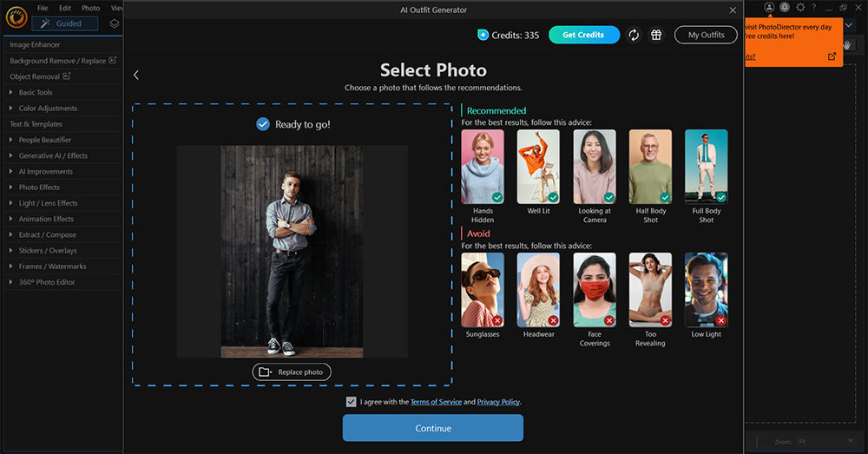Open the settings gear icon

pos(800,7)
